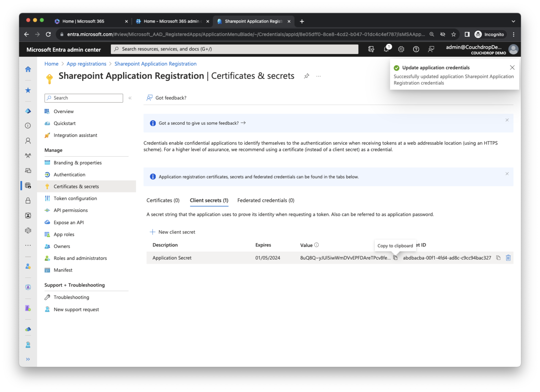Click the three dots Show more in left rail
Viewport: 540px width, 392px height.
coord(28,245)
